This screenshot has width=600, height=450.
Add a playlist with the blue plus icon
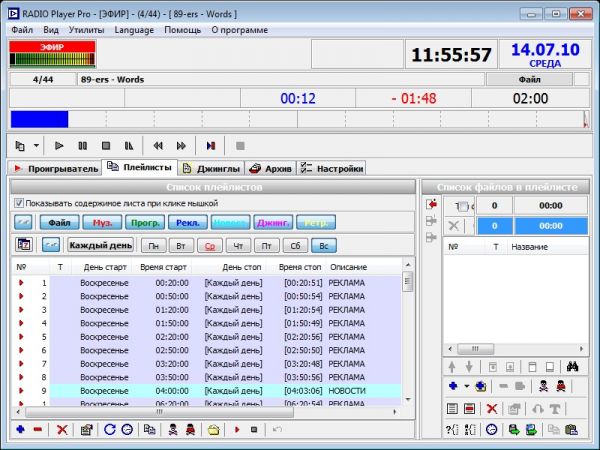click(x=20, y=429)
